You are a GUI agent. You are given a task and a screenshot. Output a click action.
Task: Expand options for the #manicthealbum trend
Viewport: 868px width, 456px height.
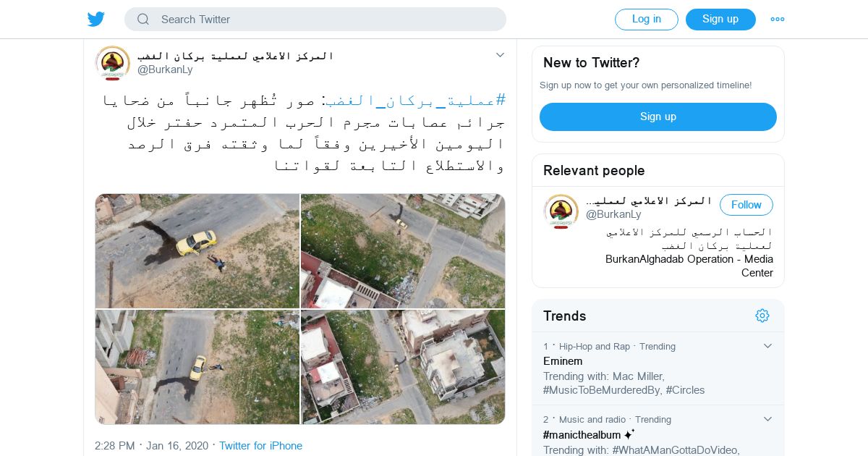(x=767, y=419)
